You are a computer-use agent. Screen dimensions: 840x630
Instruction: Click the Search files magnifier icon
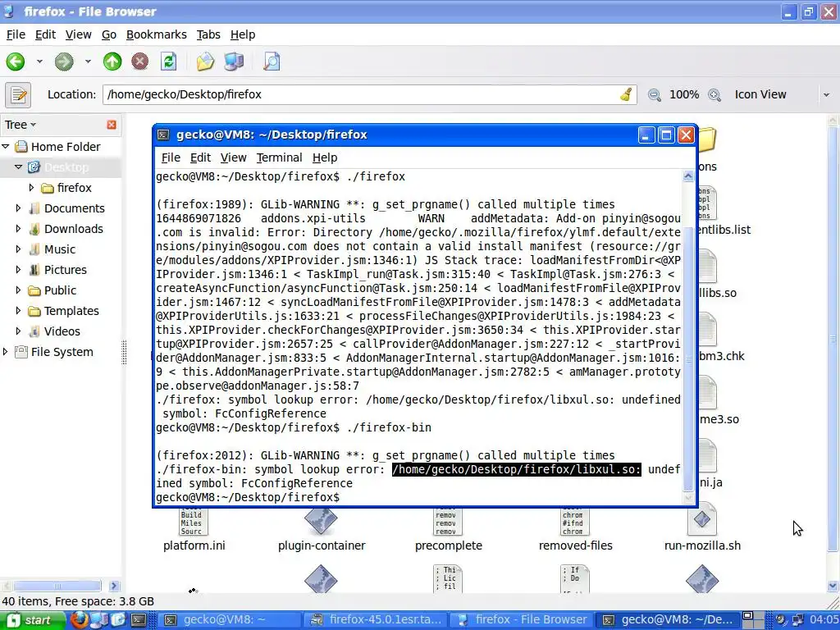click(x=272, y=62)
